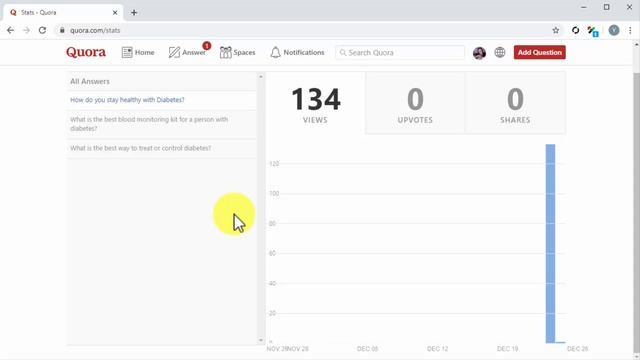
Task: View site info via the lock icon
Action: 62,30
